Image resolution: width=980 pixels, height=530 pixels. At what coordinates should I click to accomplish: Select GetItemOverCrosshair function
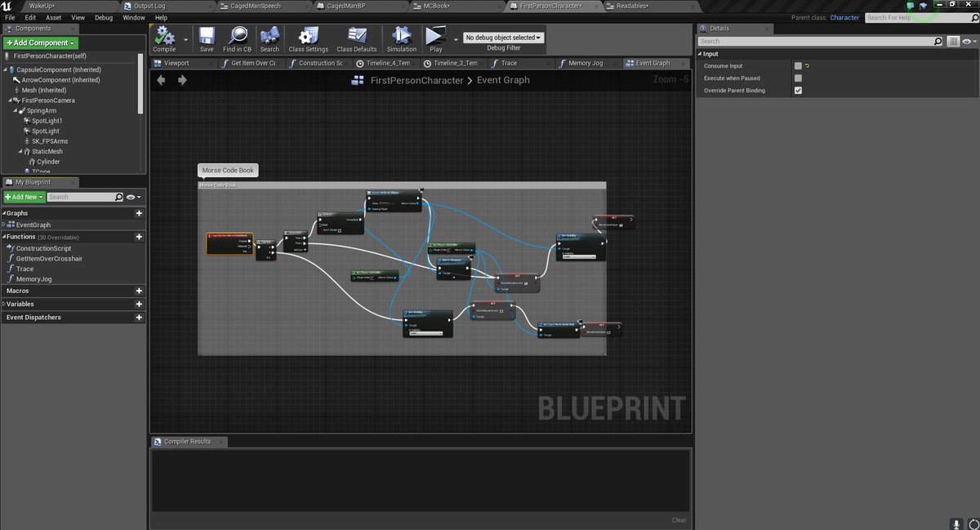[x=49, y=258]
